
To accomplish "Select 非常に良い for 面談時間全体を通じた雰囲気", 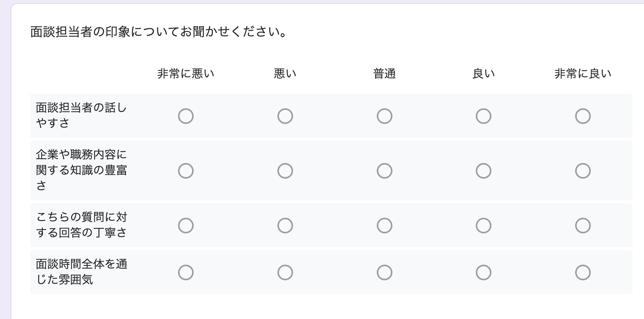I will 583,272.
